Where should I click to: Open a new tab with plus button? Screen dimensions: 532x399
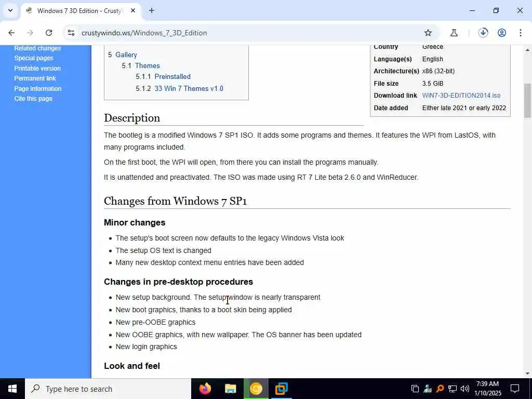tap(152, 10)
